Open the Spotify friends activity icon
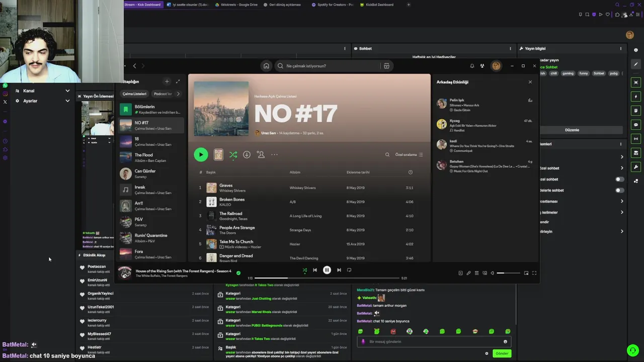644x362 pixels. 482,66
